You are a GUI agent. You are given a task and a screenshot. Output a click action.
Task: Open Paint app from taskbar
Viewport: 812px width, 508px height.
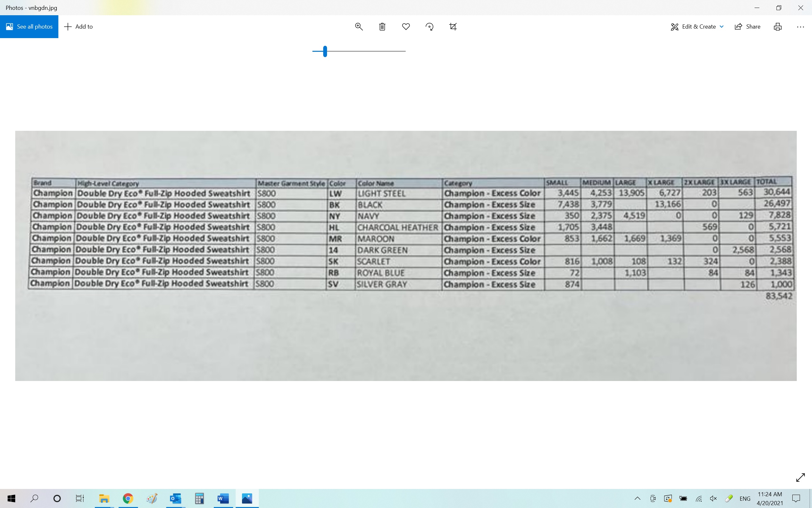[x=152, y=498]
